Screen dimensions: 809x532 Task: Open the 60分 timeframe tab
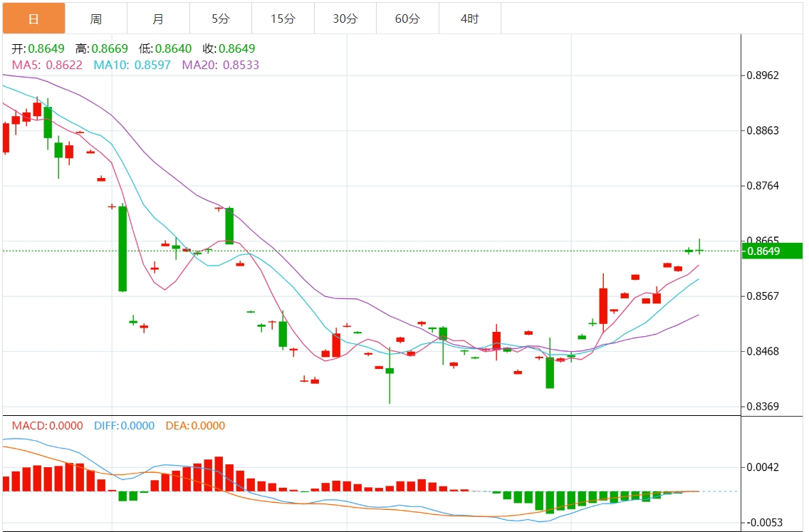(x=408, y=19)
